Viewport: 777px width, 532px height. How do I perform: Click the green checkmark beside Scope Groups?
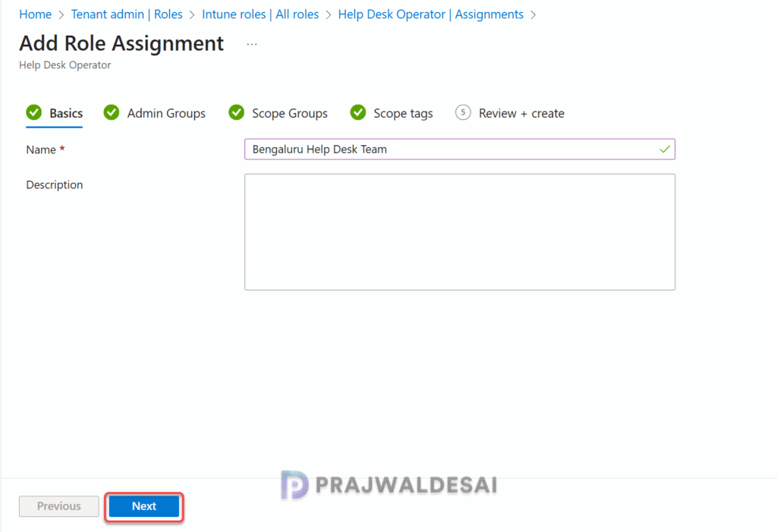click(237, 112)
